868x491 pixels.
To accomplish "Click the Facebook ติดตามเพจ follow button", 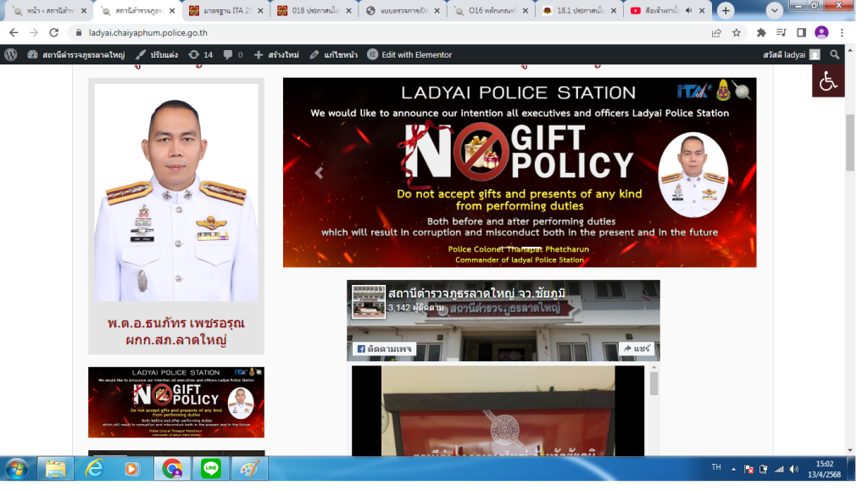I will (384, 349).
